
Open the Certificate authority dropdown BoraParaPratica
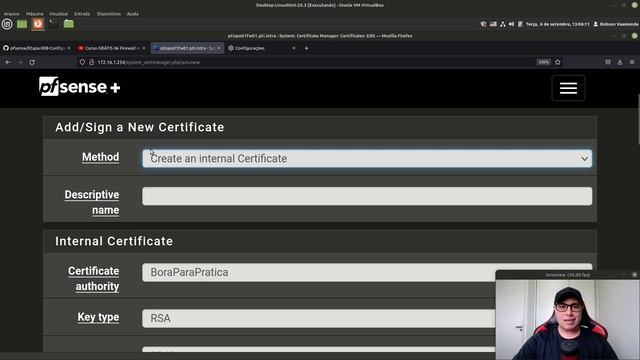pos(367,272)
